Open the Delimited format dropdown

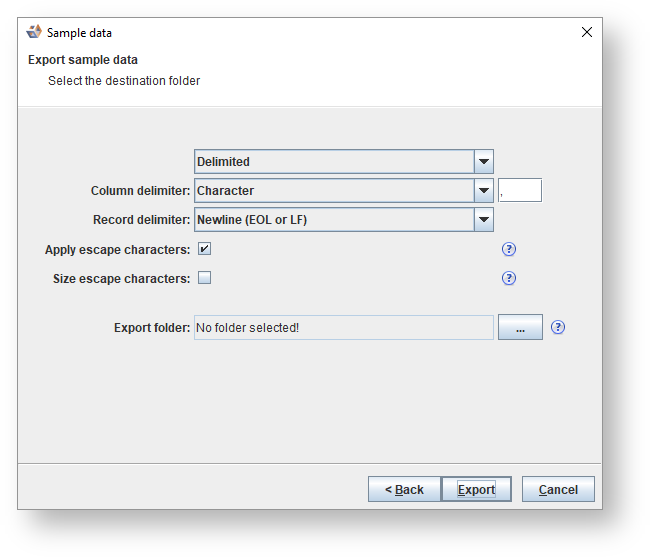point(334,162)
